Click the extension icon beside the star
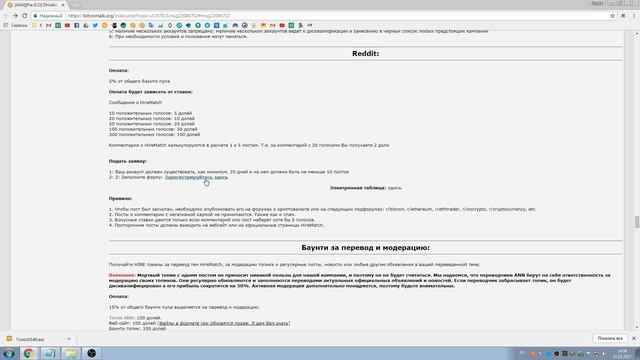This screenshot has width=640, height=360. tap(623, 16)
